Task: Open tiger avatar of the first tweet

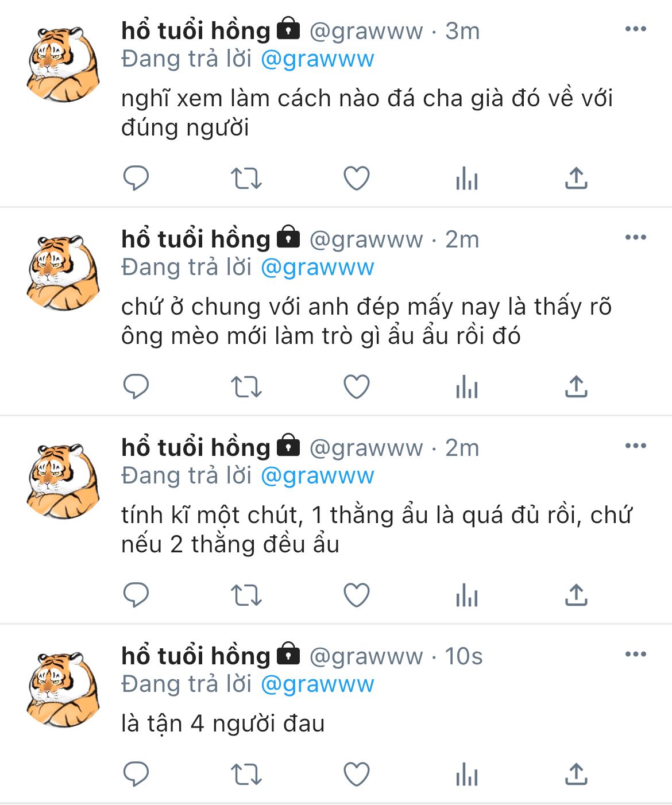Action: coord(62,64)
